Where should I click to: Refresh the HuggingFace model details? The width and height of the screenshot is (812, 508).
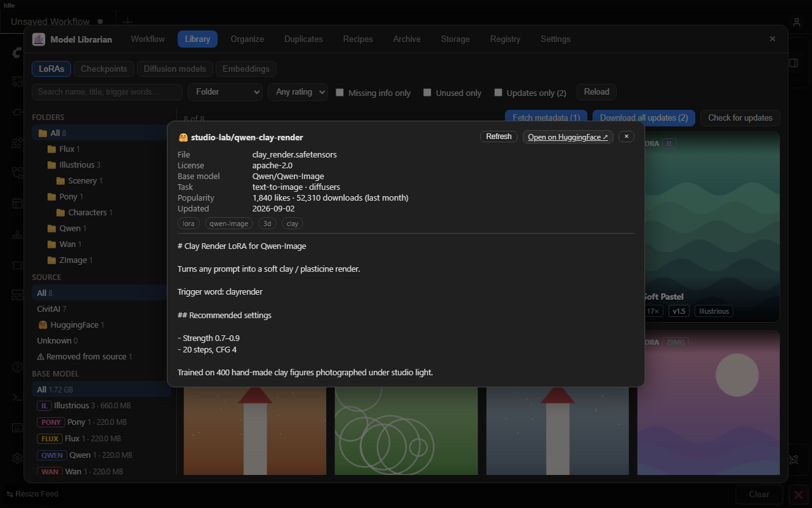point(499,137)
